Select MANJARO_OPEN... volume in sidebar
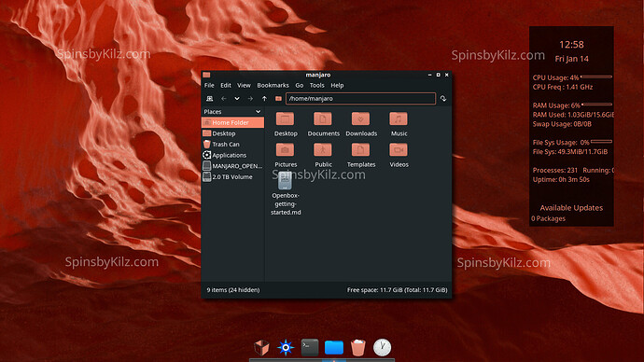 (232, 166)
